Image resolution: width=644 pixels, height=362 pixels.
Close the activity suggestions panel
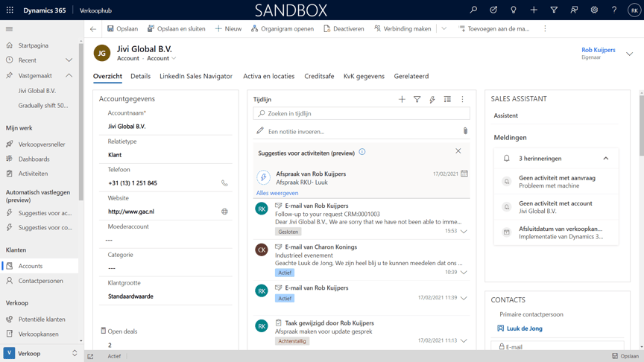[458, 151]
